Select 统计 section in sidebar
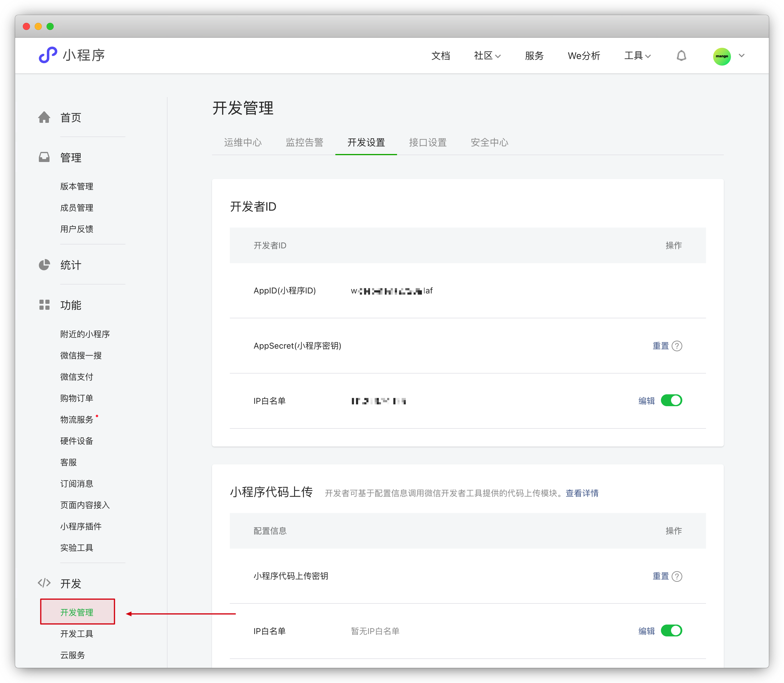 point(71,265)
